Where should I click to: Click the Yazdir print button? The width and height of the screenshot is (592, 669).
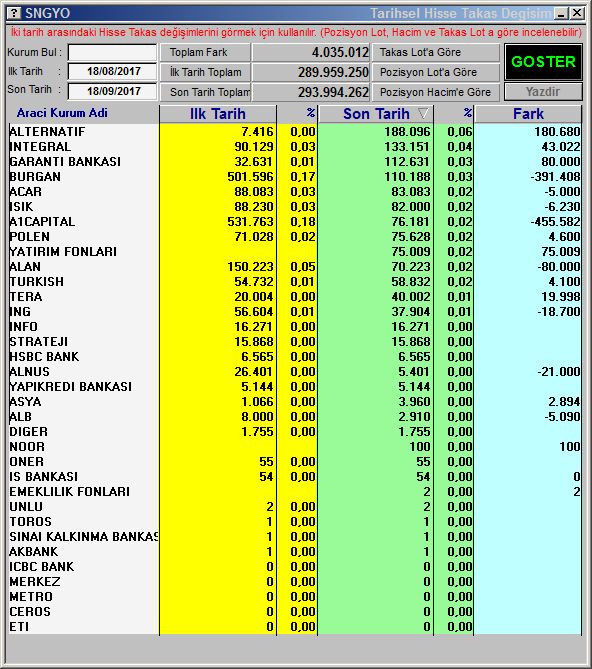click(x=543, y=92)
